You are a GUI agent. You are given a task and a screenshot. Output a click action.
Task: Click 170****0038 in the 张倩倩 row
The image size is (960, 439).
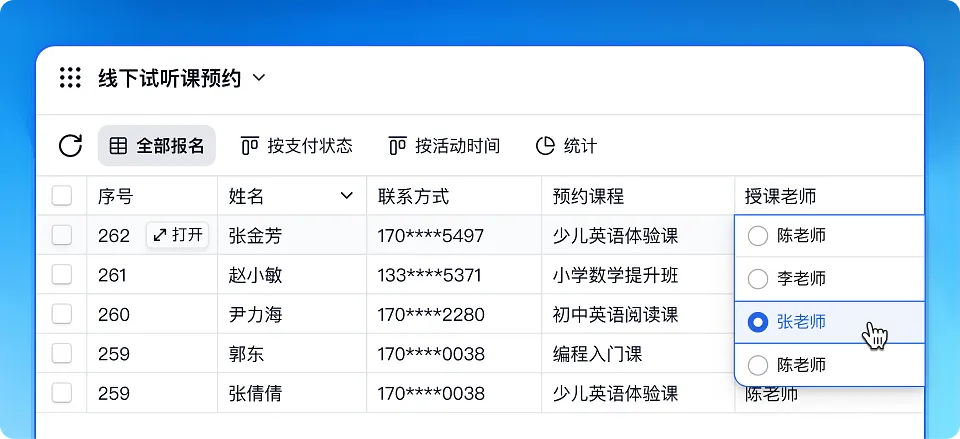pos(431,393)
